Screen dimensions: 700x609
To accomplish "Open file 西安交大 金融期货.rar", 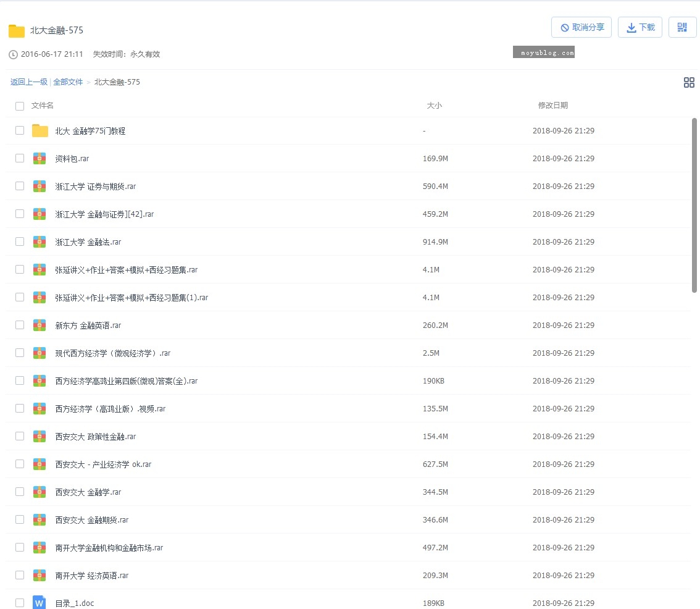I will [92, 520].
